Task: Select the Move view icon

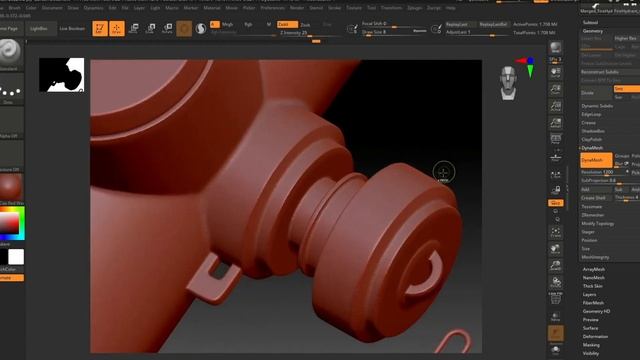Action: tap(556, 249)
